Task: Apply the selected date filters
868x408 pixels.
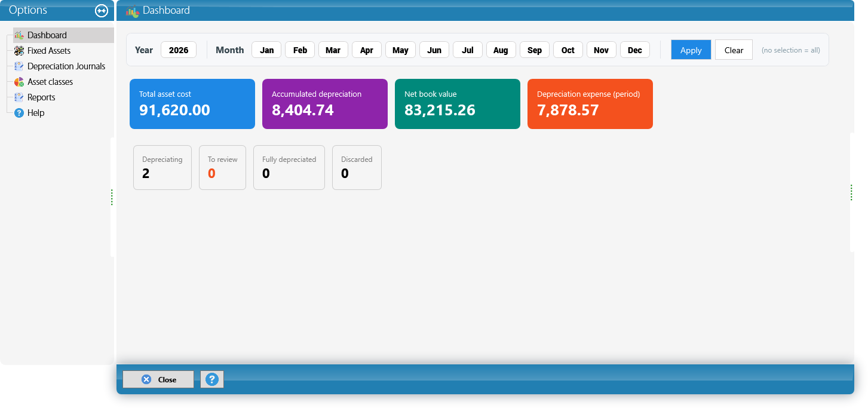Action: pos(691,50)
